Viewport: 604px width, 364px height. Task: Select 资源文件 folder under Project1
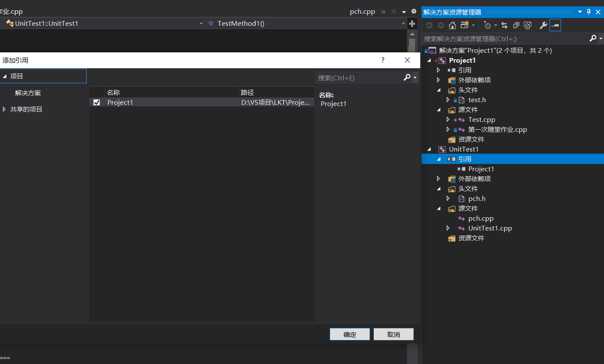click(x=471, y=140)
